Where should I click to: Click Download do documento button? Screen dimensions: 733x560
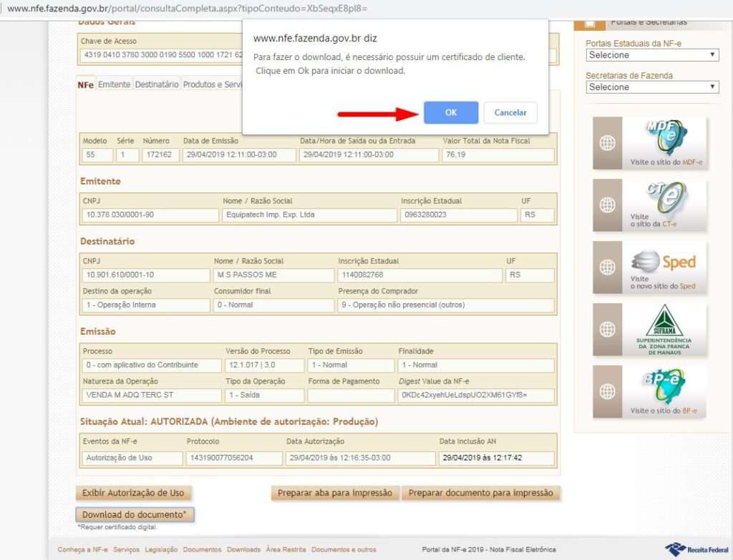pyautogui.click(x=134, y=514)
